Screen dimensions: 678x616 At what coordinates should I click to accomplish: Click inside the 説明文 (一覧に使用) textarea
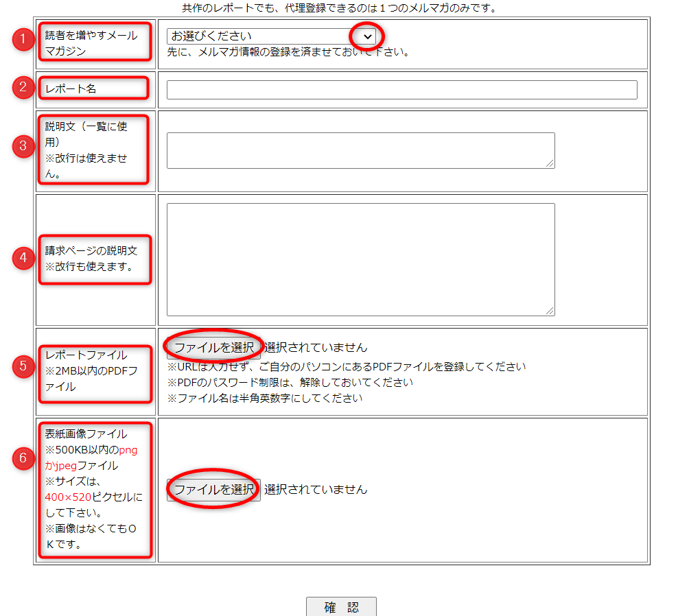pos(360,150)
